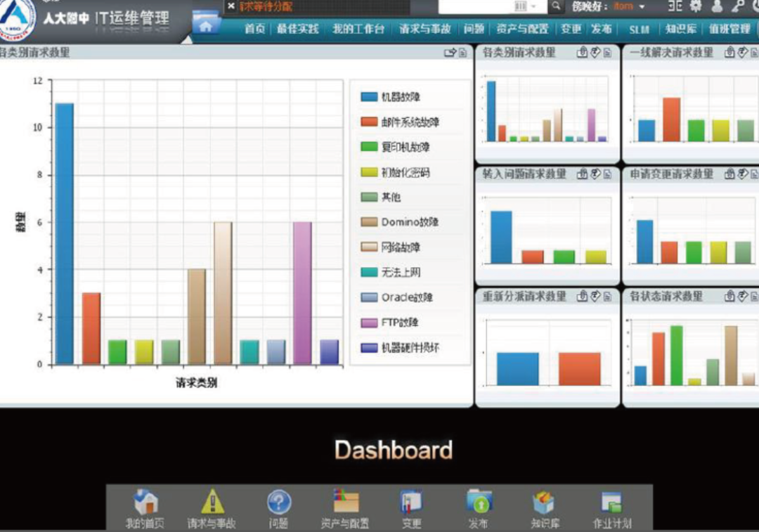Click the document icon of 重新分派请求数量 widget
The height and width of the screenshot is (532, 759).
point(607,296)
